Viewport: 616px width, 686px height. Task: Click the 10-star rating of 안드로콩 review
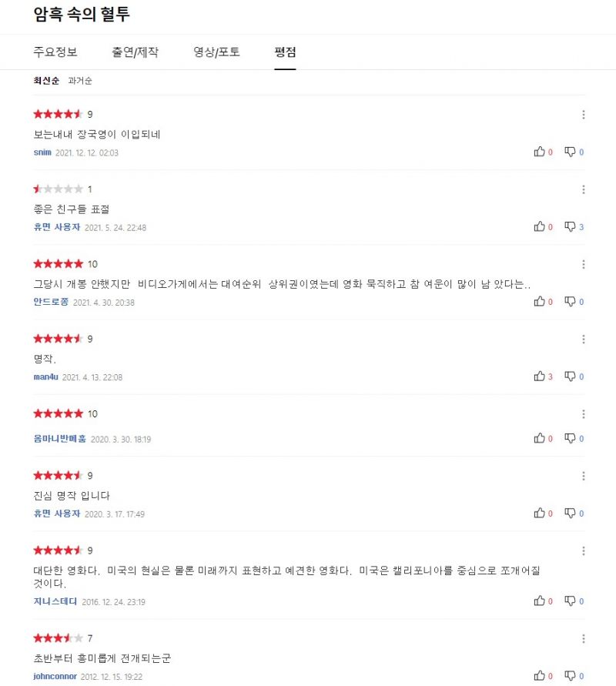pos(65,264)
